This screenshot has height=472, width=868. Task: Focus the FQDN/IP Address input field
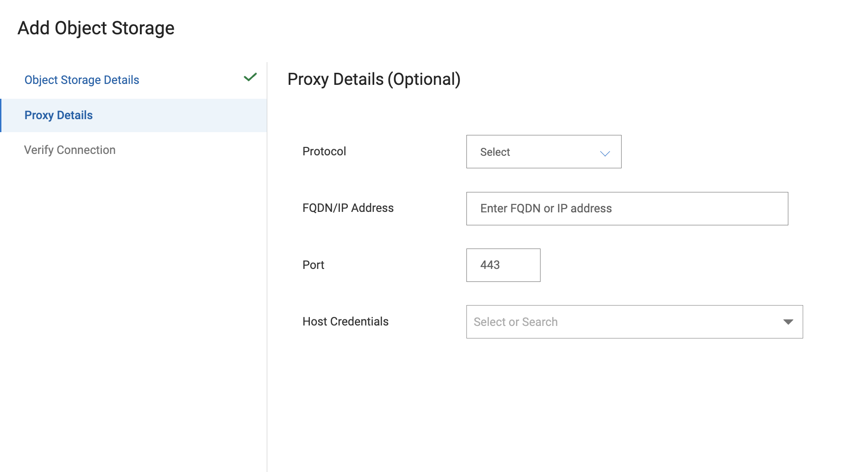627,209
